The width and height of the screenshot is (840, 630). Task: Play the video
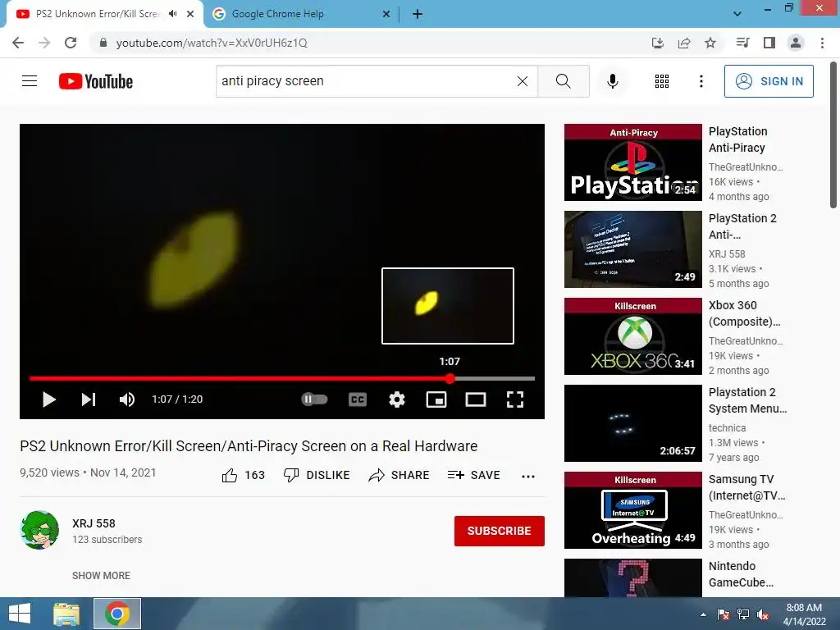tap(48, 399)
